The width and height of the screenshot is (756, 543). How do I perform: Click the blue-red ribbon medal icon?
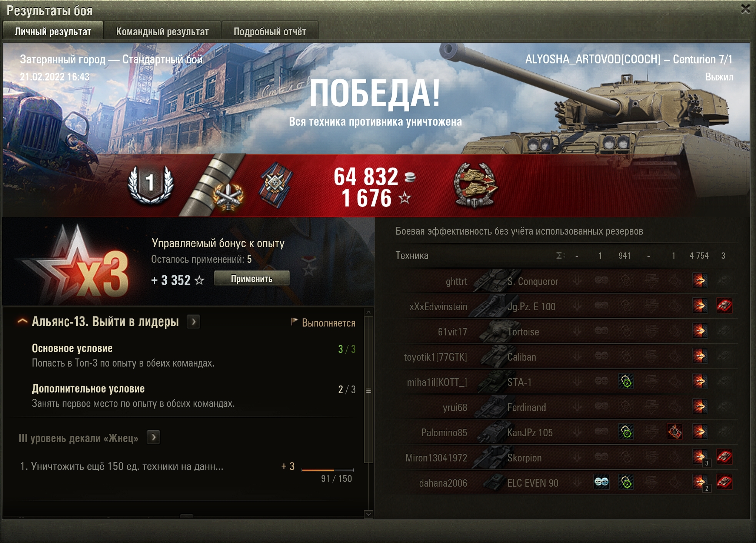[x=276, y=185]
